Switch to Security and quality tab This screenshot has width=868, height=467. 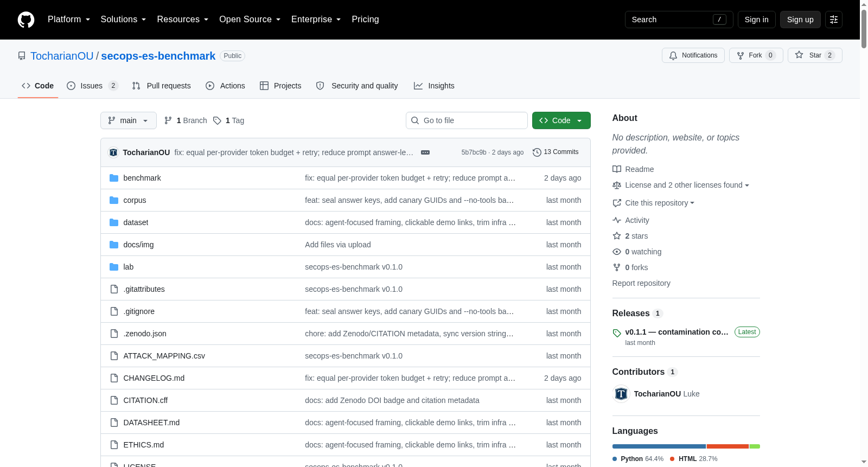coord(357,86)
